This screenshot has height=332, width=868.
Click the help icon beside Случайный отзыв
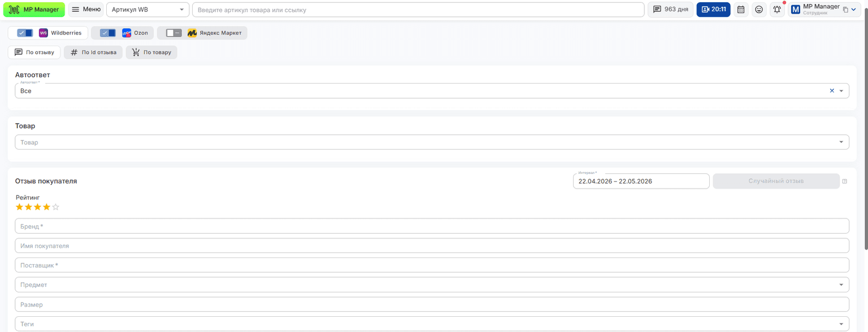[845, 181]
